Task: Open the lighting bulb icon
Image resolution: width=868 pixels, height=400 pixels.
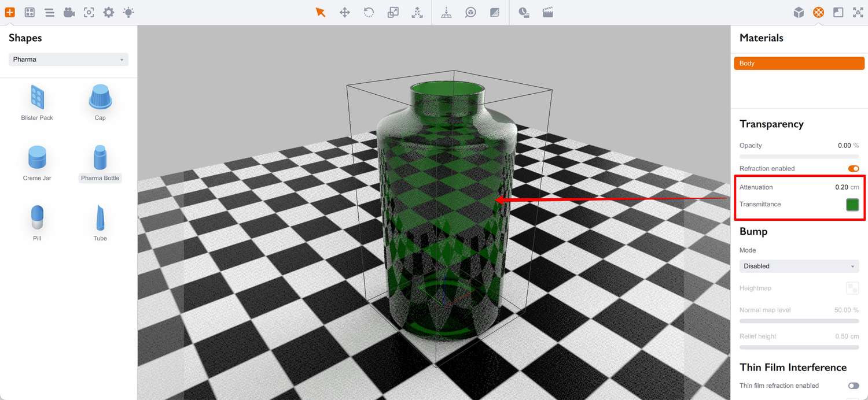Action: click(128, 12)
